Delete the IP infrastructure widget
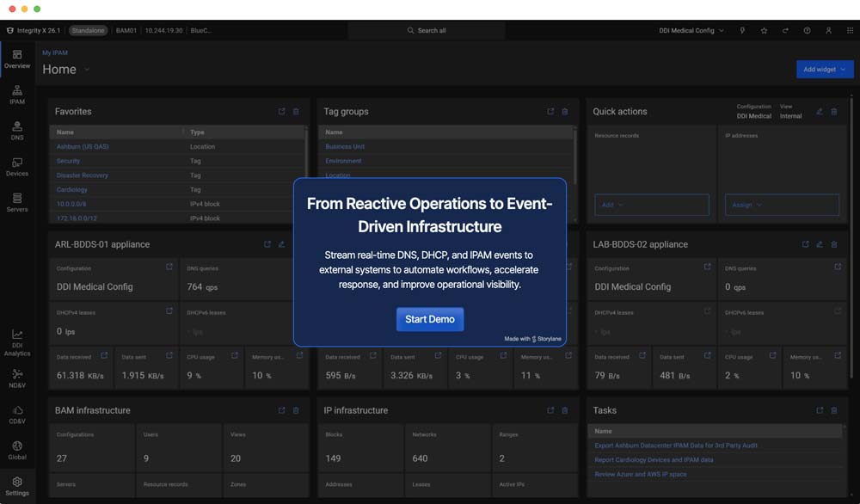This screenshot has height=504, width=860. (564, 410)
